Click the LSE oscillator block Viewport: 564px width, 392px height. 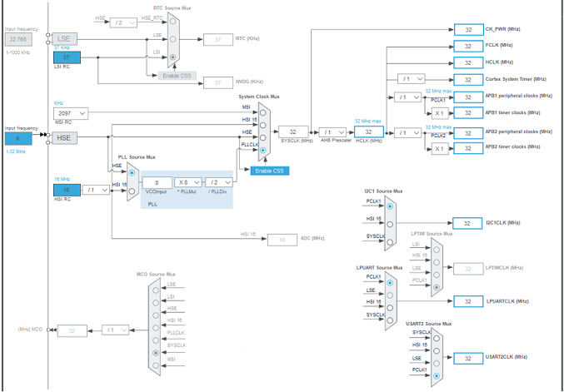65,39
